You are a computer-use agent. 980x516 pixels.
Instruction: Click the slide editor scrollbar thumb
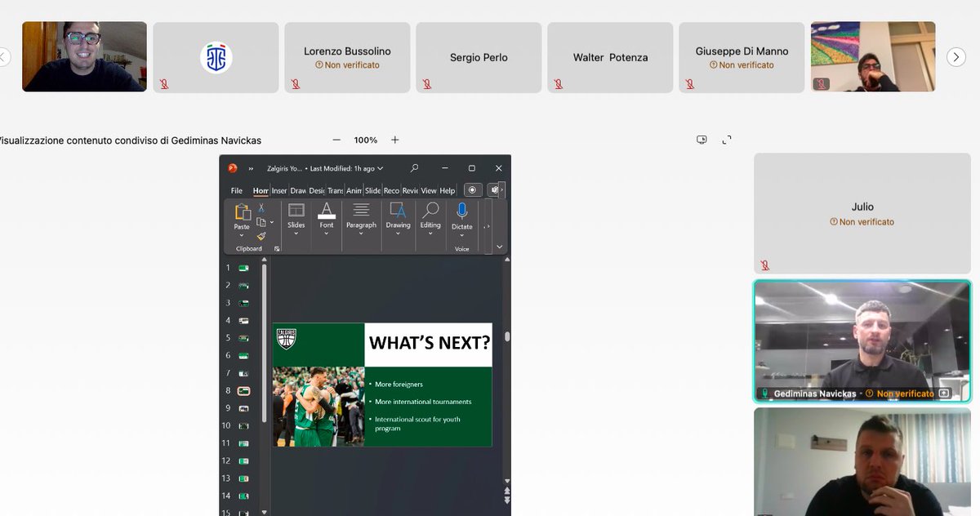(507, 336)
